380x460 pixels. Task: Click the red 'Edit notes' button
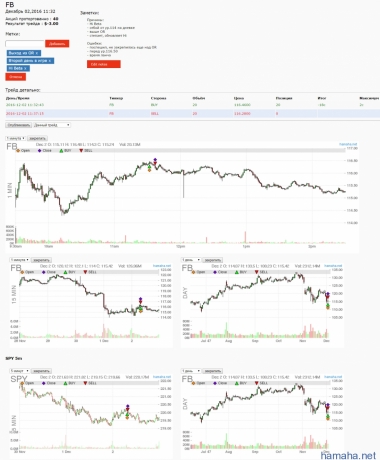click(104, 64)
